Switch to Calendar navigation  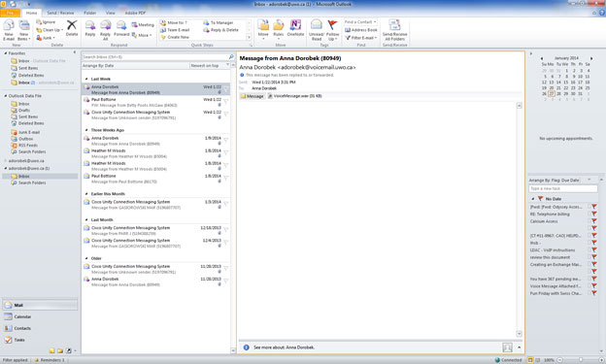click(x=40, y=316)
